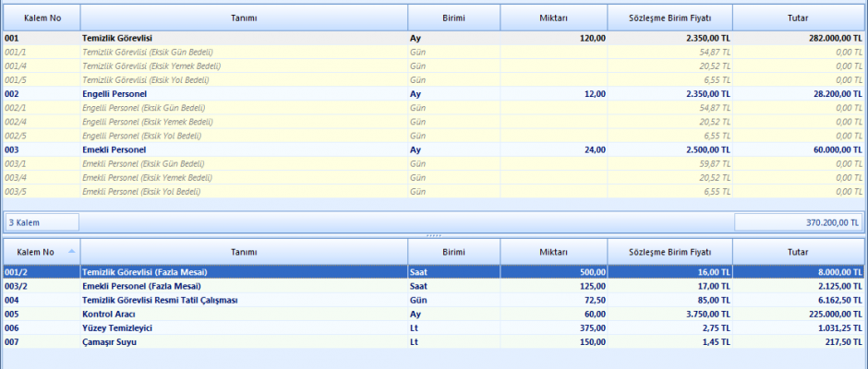The image size is (868, 369).
Task: Click the Miktarı column header in lower grid
Action: pyautogui.click(x=553, y=251)
